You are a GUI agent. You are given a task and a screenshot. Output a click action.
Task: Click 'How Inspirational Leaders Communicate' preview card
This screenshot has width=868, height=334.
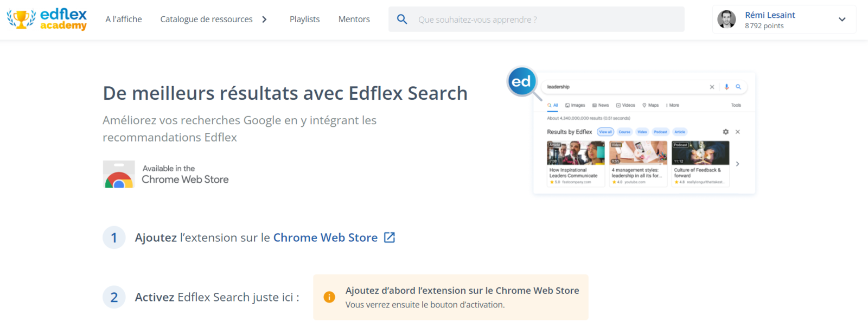pyautogui.click(x=576, y=164)
